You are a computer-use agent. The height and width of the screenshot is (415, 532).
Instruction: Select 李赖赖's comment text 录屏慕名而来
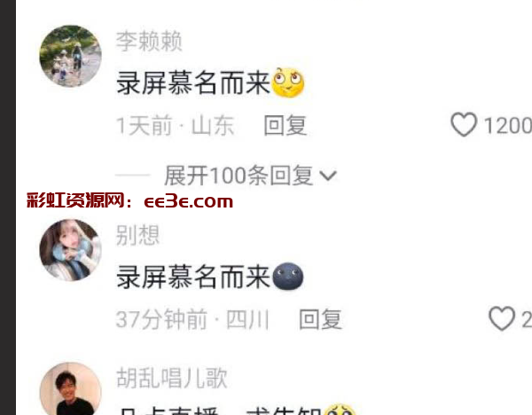tap(192, 83)
